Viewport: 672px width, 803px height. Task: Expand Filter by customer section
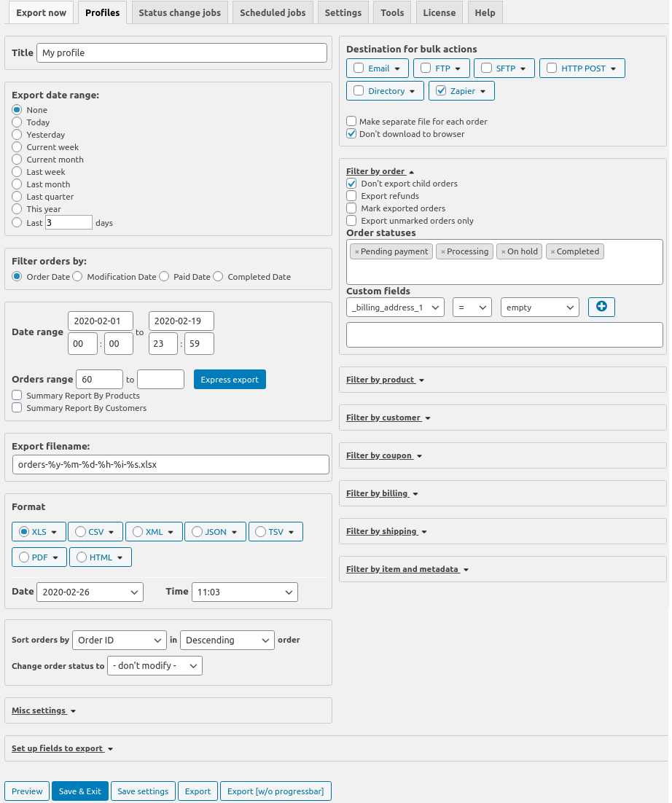point(388,418)
